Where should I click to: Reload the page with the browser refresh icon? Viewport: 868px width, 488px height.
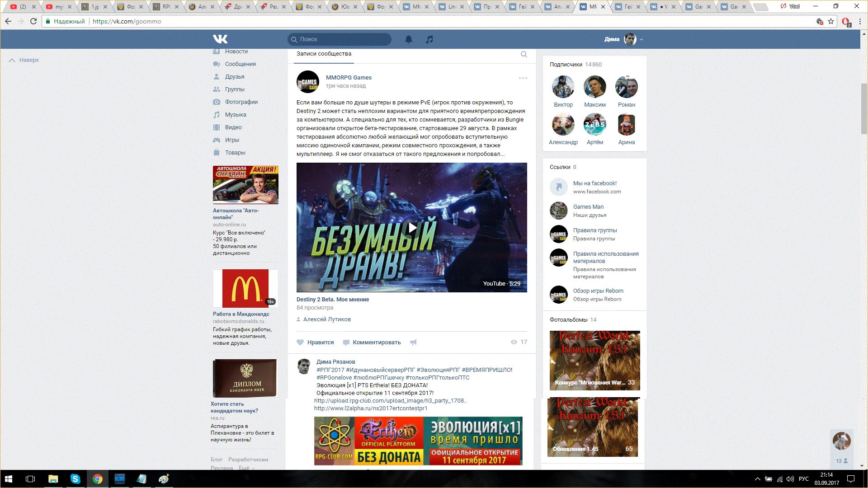pos(33,21)
